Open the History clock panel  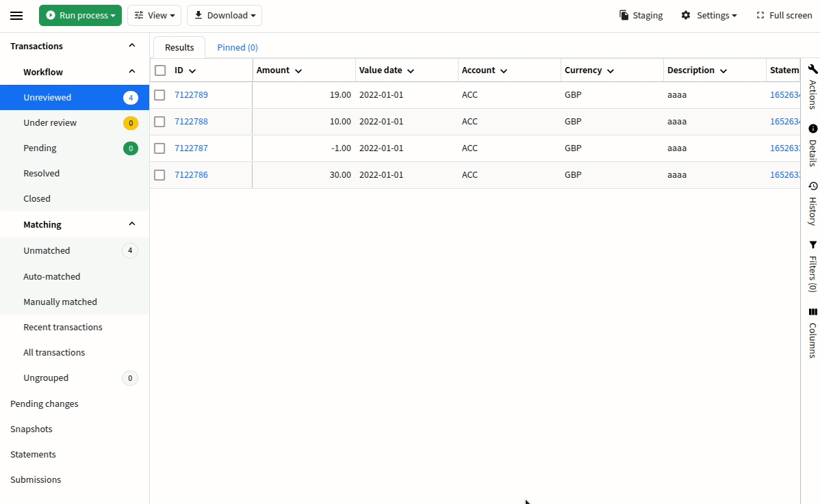[x=812, y=186]
